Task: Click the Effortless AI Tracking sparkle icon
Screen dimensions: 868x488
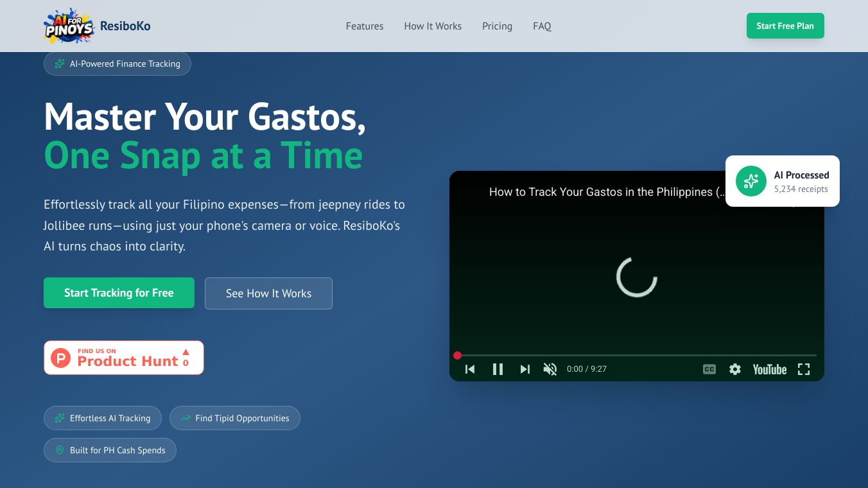Action: (x=60, y=418)
